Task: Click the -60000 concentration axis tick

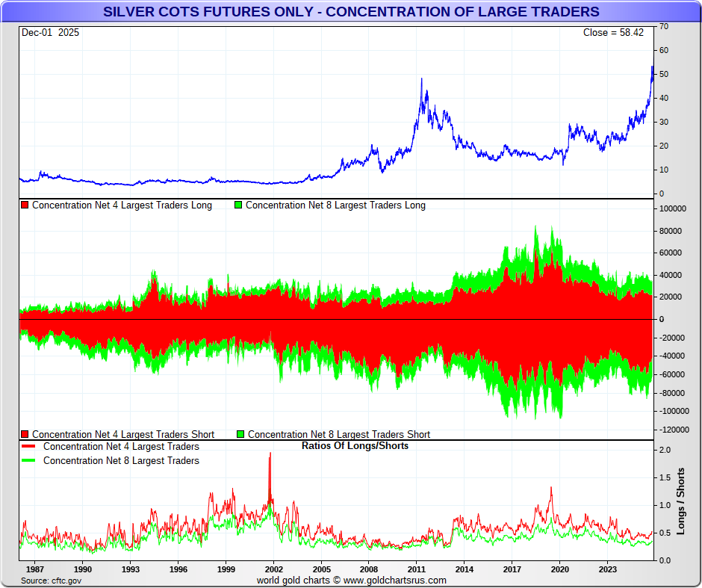Action: coord(672,374)
